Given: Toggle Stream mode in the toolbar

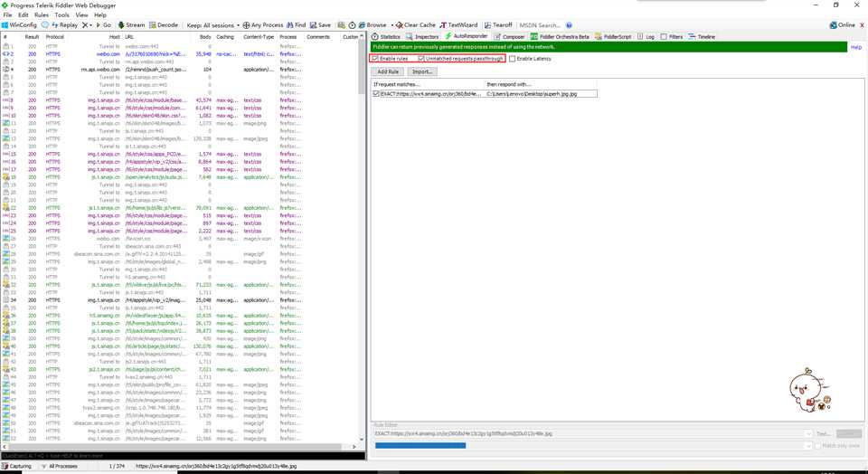Looking at the screenshot, I should (x=131, y=25).
